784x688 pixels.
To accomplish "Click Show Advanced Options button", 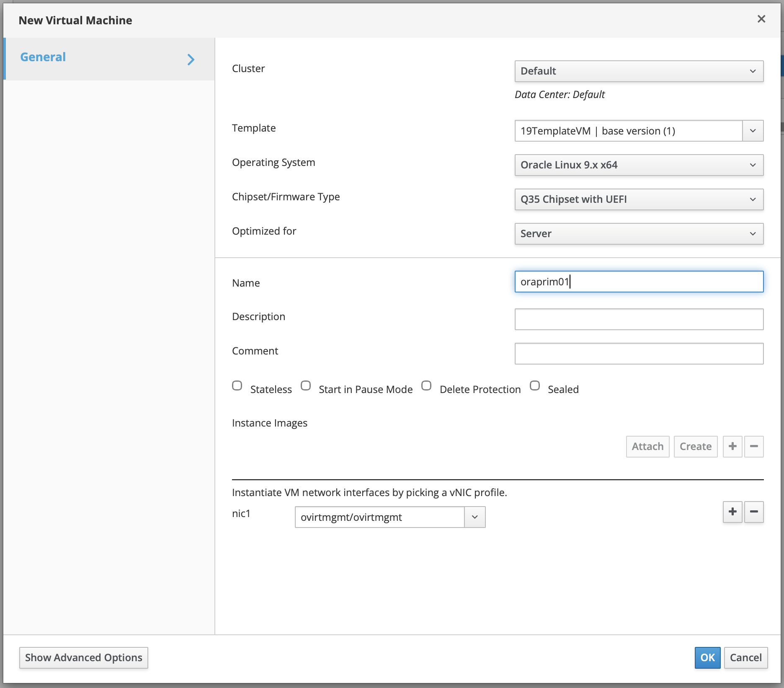I will (84, 658).
